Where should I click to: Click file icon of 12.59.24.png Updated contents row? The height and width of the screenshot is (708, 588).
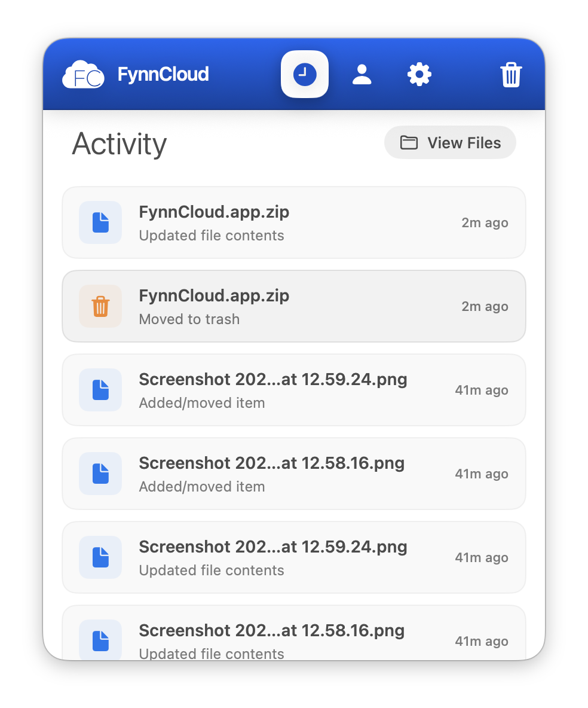click(100, 557)
